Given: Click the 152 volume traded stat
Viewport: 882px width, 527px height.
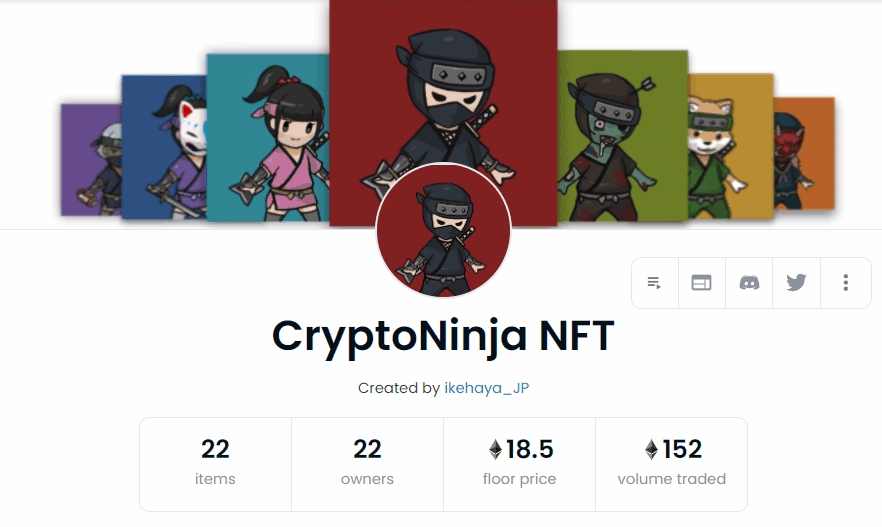Looking at the screenshot, I should [x=672, y=465].
